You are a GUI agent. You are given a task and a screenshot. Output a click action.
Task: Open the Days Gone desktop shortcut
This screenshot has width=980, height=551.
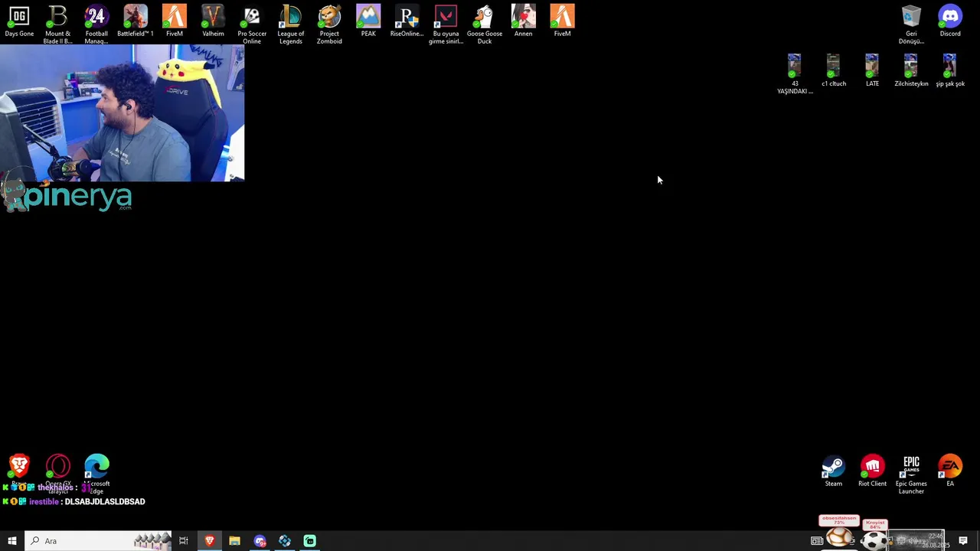pos(19,21)
